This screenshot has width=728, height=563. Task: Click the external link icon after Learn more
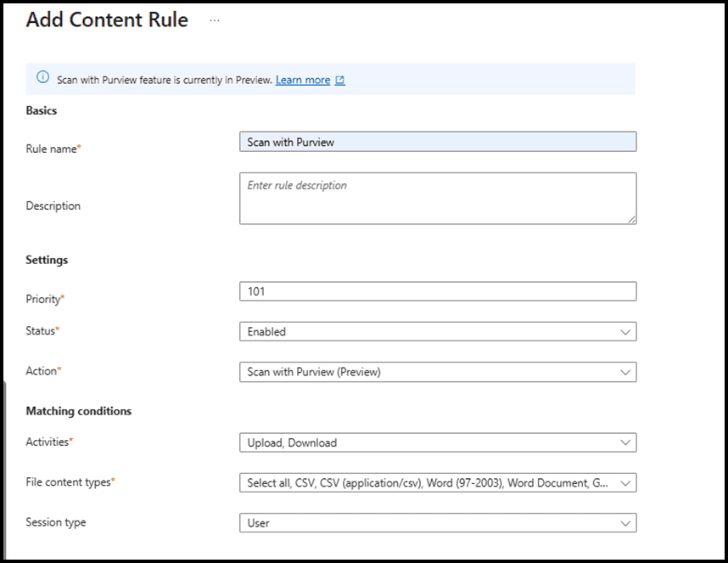pos(340,81)
